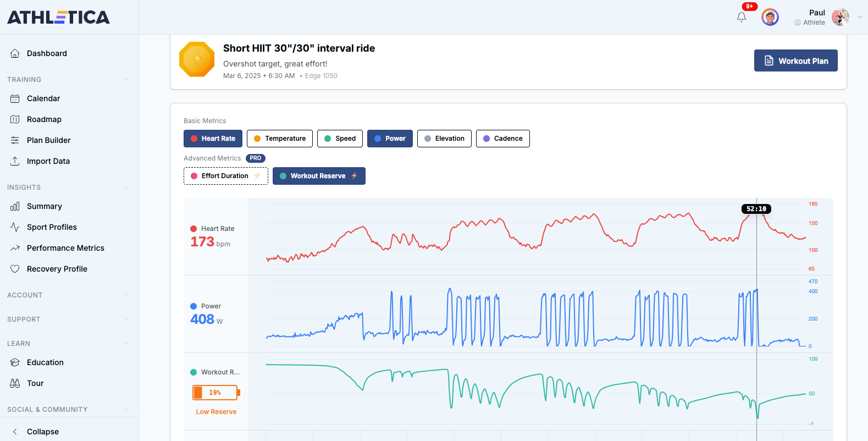This screenshot has height=441, width=868.
Task: Click the orange HIIT workout badge icon
Action: 197,59
